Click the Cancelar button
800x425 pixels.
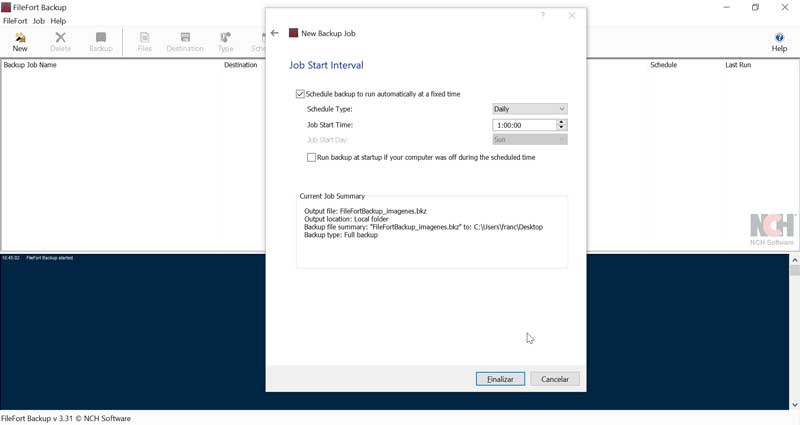pyautogui.click(x=555, y=379)
